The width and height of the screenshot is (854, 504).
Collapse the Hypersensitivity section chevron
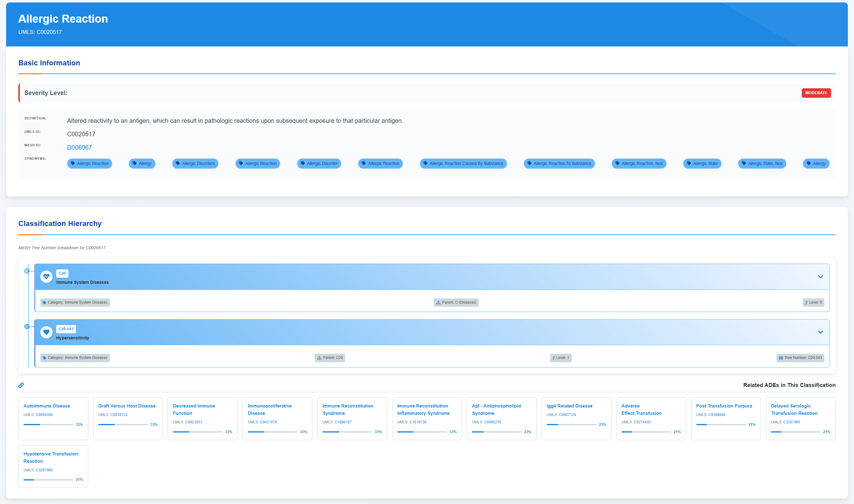click(820, 332)
